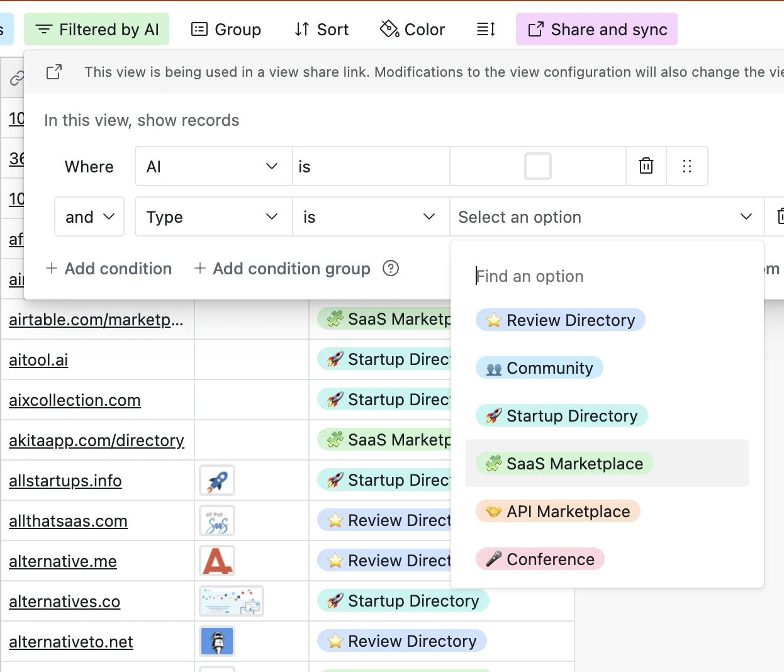This screenshot has width=784, height=672.
Task: Click Startup Directory tag in aitool.ai row
Action: pos(384,359)
